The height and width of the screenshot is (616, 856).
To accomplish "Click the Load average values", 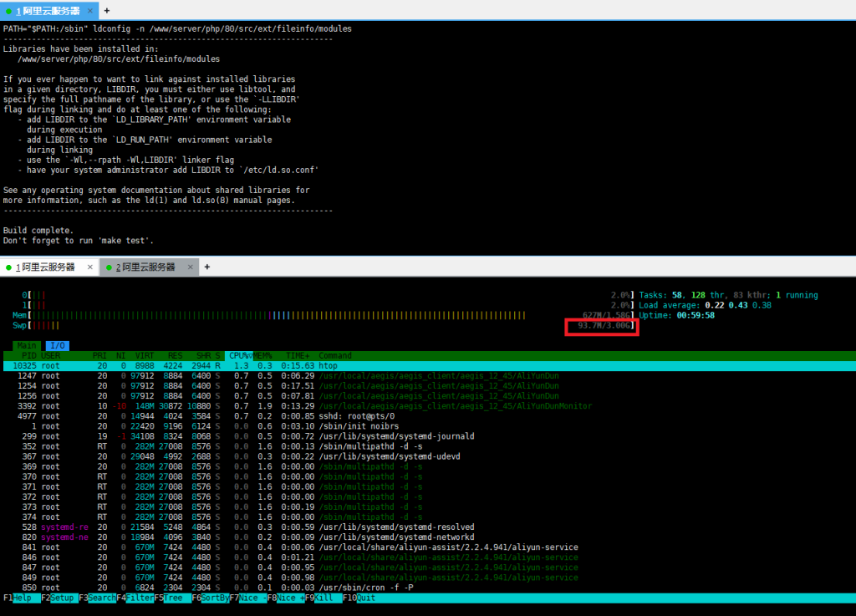I will click(x=738, y=306).
